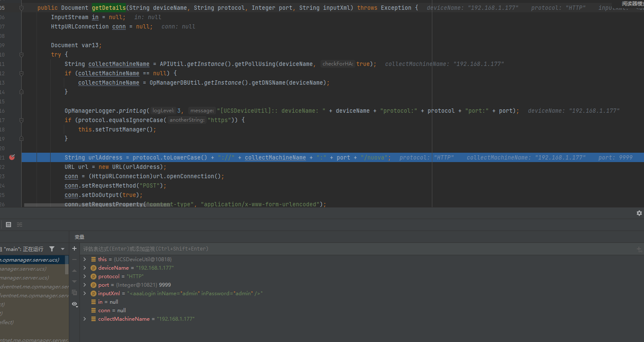
Task: Open the view options eye icon
Action: 74,304
